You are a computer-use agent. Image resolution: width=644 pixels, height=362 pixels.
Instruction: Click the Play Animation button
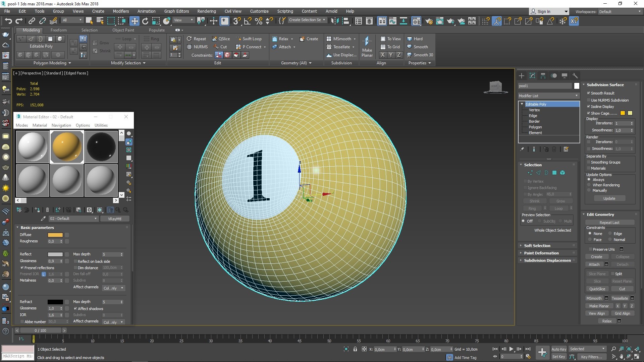coord(511,349)
